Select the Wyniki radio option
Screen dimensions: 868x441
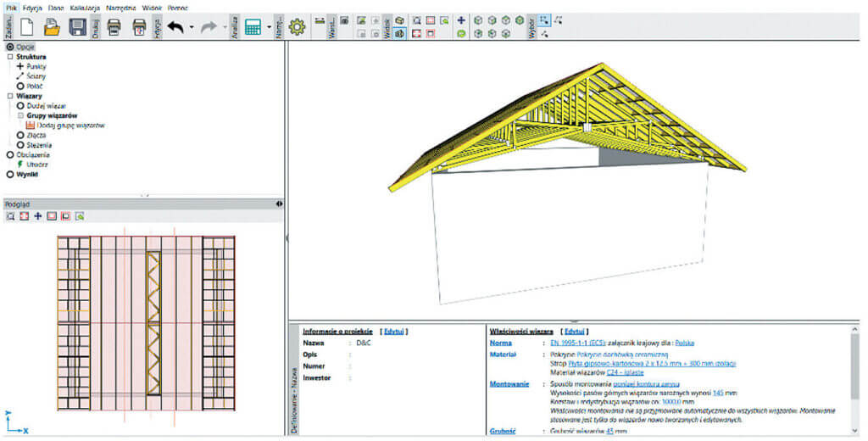(10, 174)
